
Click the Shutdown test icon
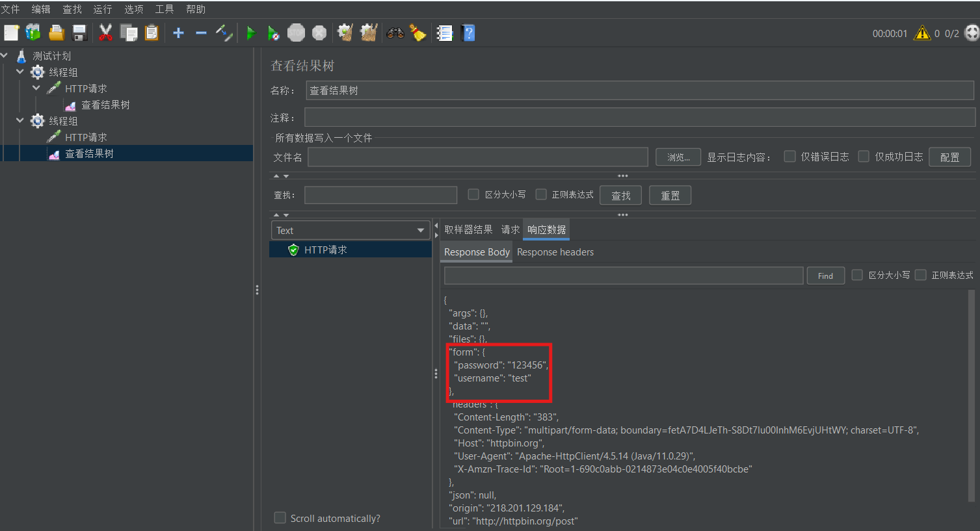coord(319,32)
